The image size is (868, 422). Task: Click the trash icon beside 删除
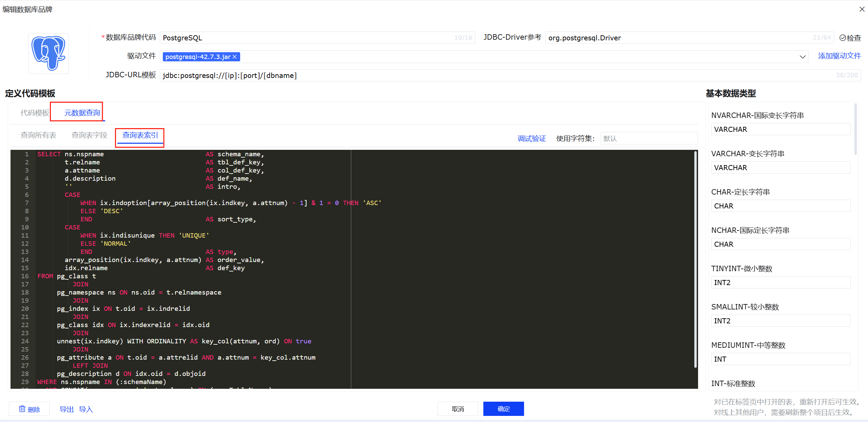click(x=22, y=409)
